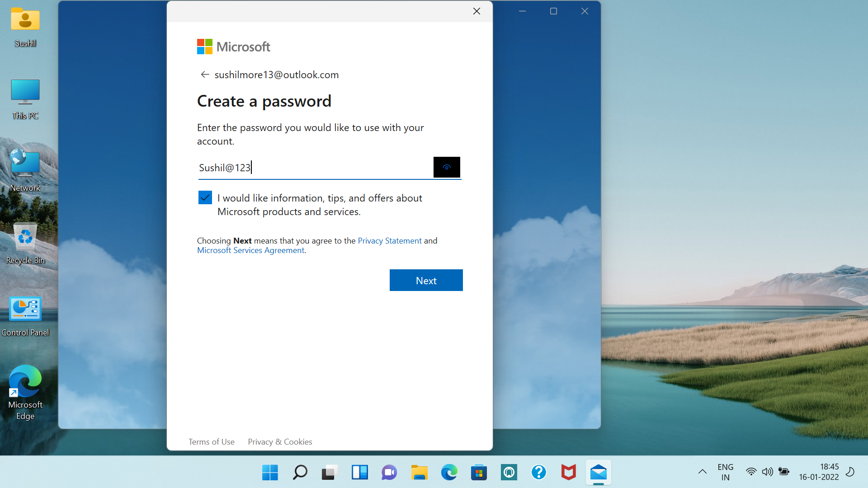Open File Explorer from the taskbar
The width and height of the screenshot is (868, 488).
pos(419,473)
